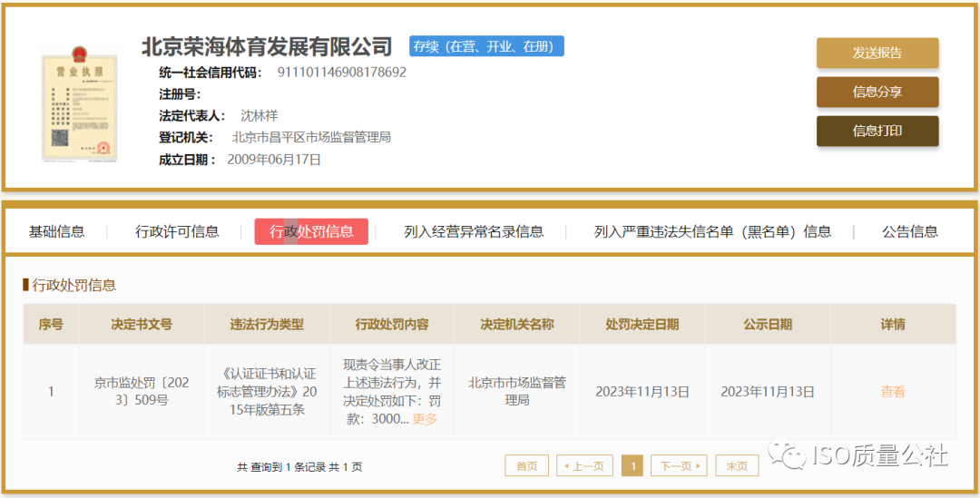Select credit code 911101146908178692
The height and width of the screenshot is (498, 980).
342,73
